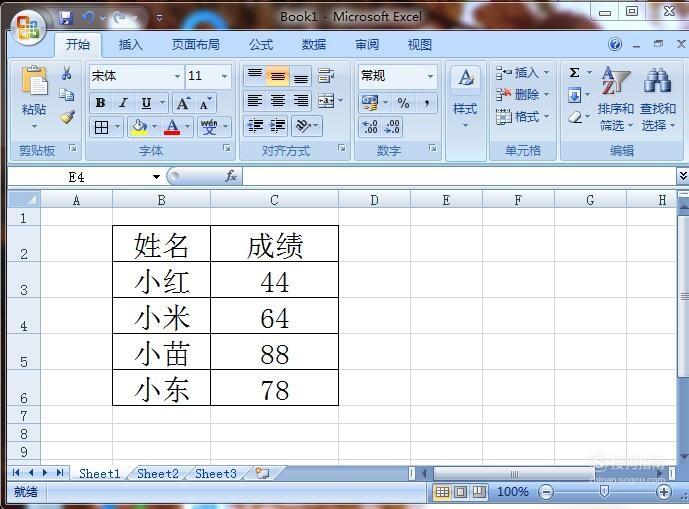
Task: Open the font name 宋体 dropdown
Action: click(x=178, y=76)
